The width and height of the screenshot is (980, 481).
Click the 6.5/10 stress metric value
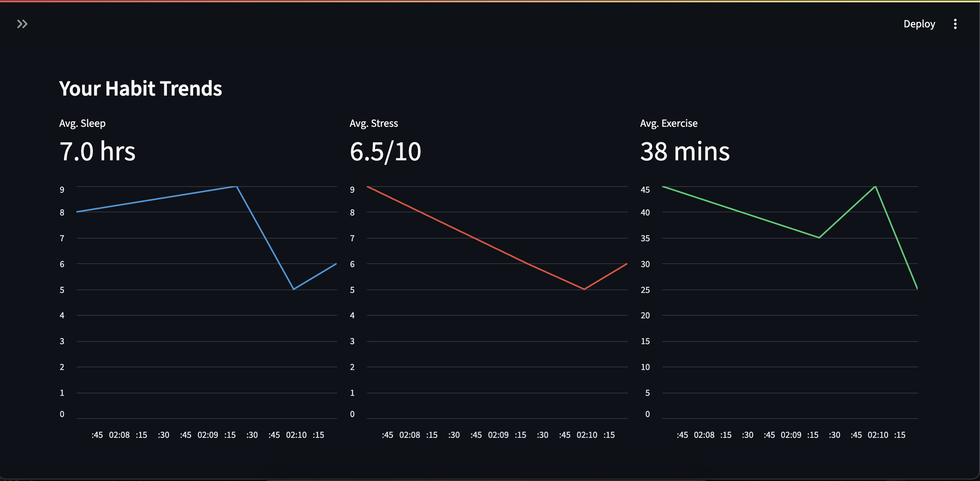[385, 151]
